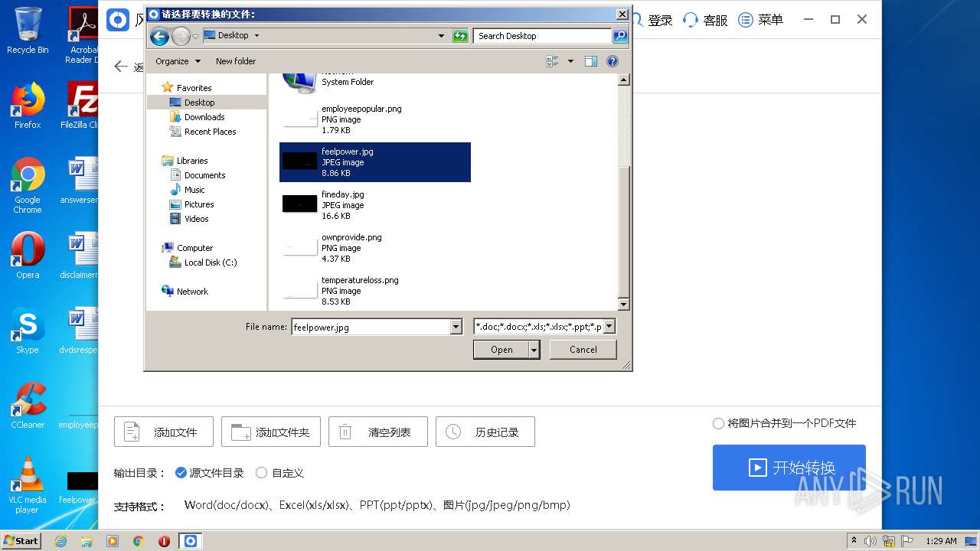Open Downloads in navigation pane
Viewport: 980px width, 551px height.
pos(204,117)
